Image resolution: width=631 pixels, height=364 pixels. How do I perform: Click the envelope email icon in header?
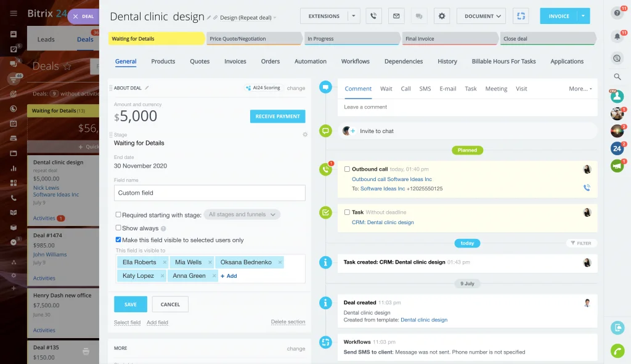pyautogui.click(x=396, y=16)
